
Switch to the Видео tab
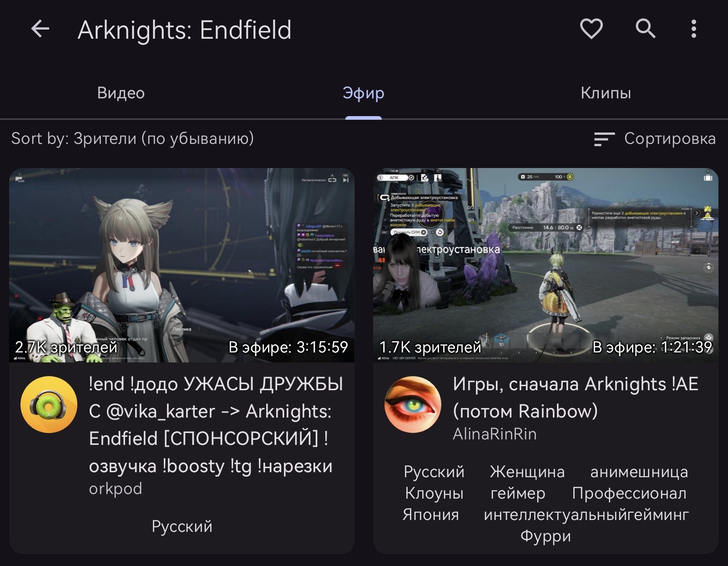121,93
